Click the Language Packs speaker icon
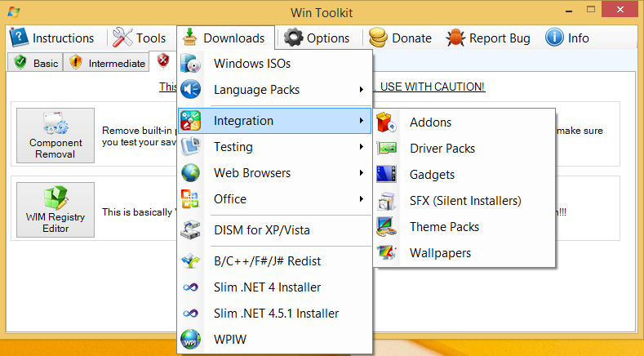The width and height of the screenshot is (644, 356). (190, 89)
